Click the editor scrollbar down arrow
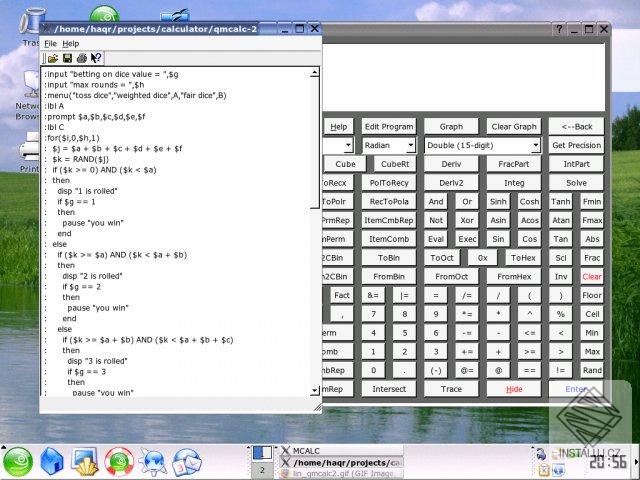The image size is (640, 480). click(x=314, y=390)
